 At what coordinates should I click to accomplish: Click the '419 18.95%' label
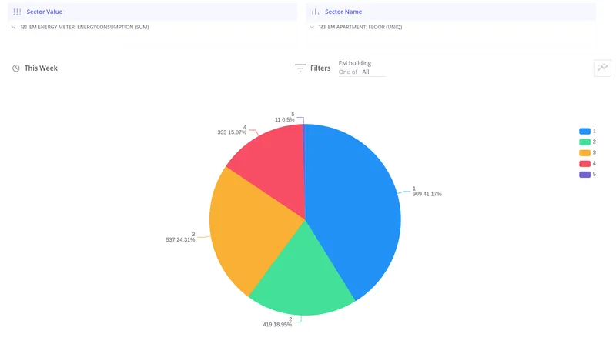pos(277,325)
